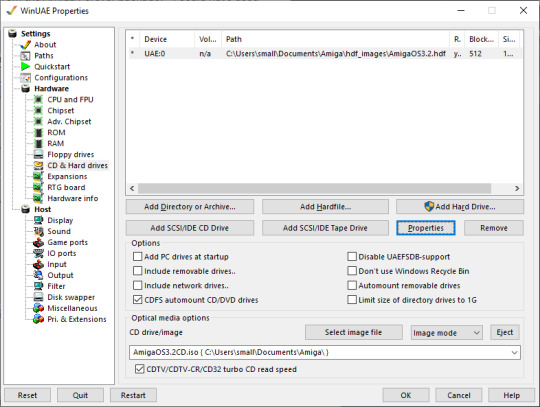Click the Vol... column header
This screenshot has height=407, width=540.
(208, 39)
